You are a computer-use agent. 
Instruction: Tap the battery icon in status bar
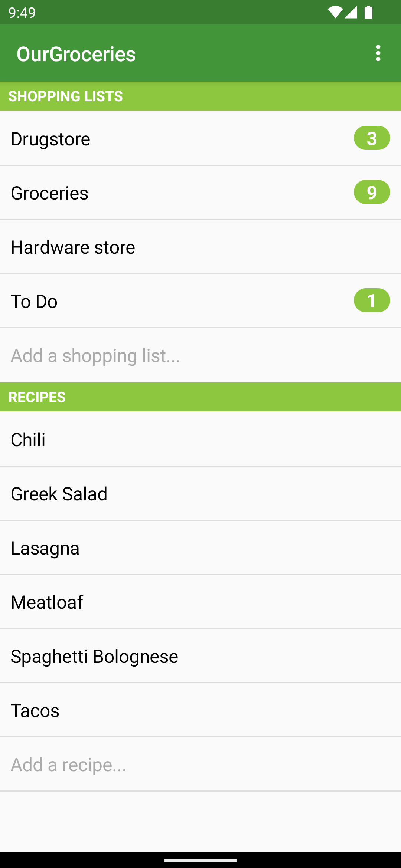tap(368, 12)
